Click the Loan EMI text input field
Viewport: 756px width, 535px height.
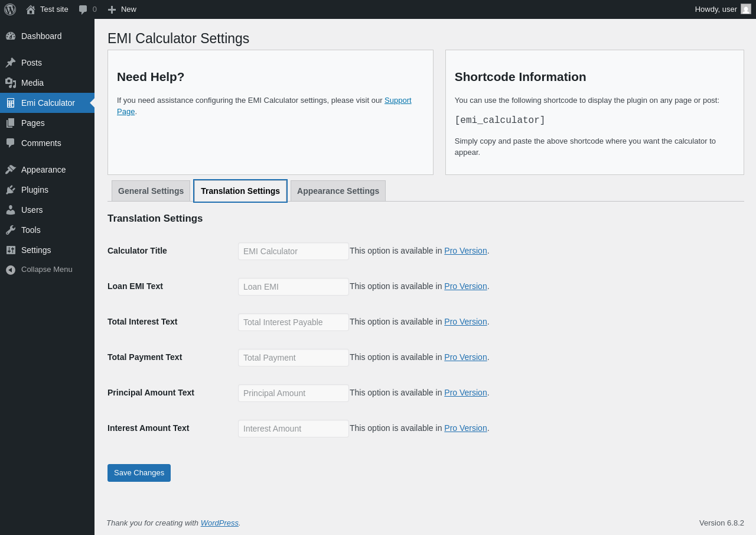coord(294,287)
